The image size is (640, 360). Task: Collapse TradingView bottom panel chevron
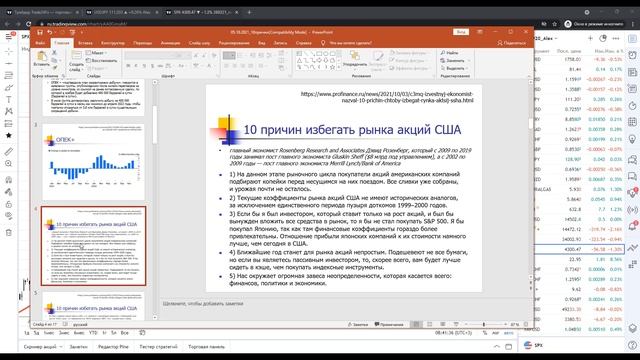tap(497, 347)
